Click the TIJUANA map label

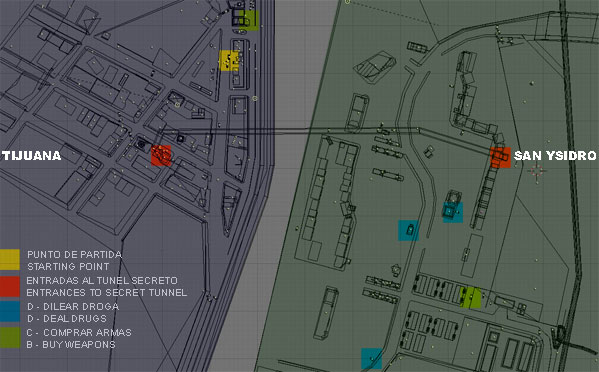coord(31,155)
